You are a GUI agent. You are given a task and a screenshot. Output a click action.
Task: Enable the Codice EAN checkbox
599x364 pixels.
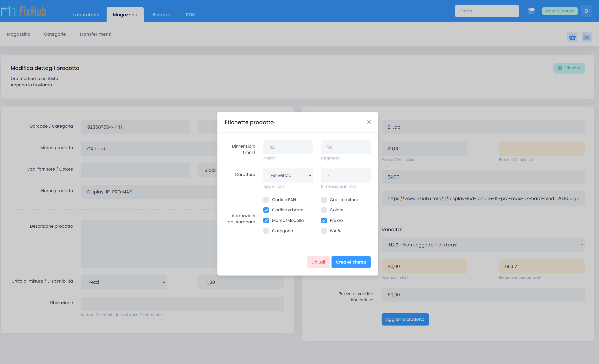pyautogui.click(x=266, y=200)
